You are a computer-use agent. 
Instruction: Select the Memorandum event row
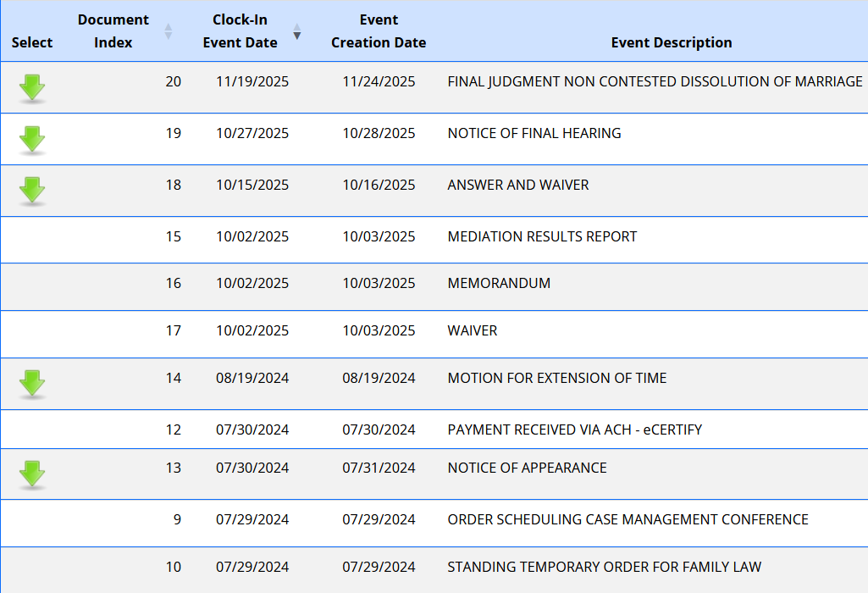(499, 284)
